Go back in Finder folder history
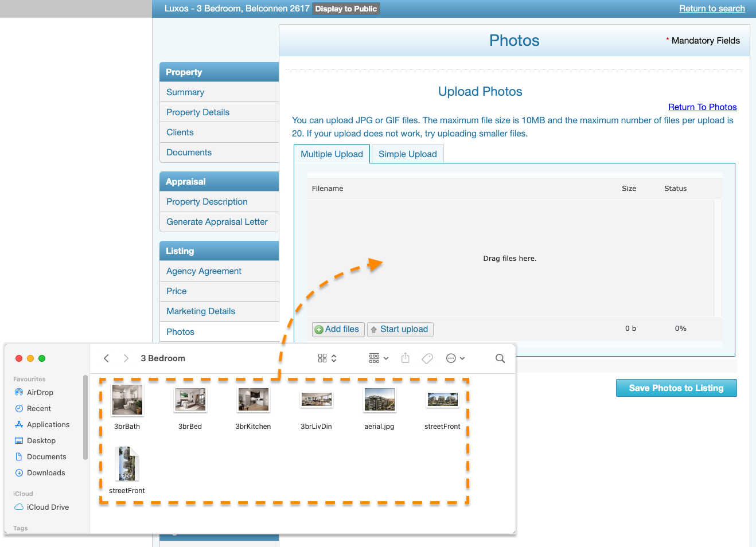756x547 pixels. [x=106, y=358]
